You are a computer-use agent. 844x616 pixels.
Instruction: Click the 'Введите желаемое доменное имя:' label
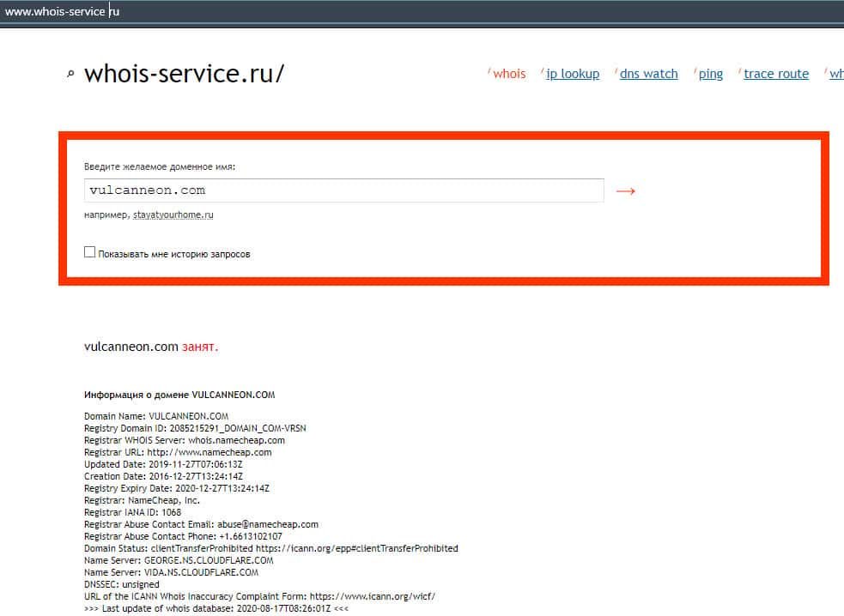coord(160,166)
